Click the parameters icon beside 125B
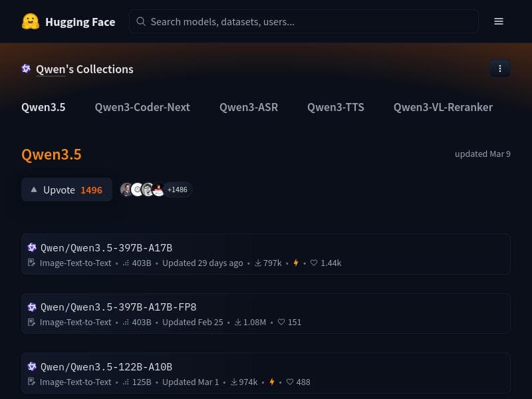The image size is (532, 399). [x=126, y=382]
